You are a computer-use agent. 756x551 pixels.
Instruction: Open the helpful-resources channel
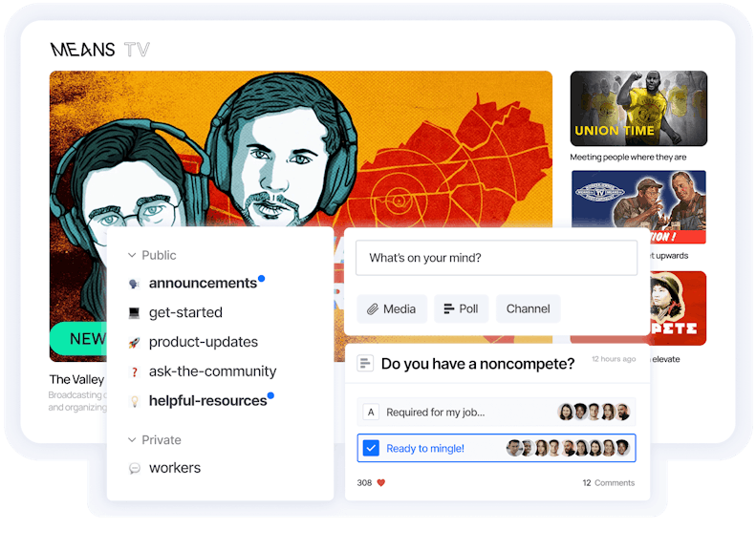pyautogui.click(x=207, y=401)
